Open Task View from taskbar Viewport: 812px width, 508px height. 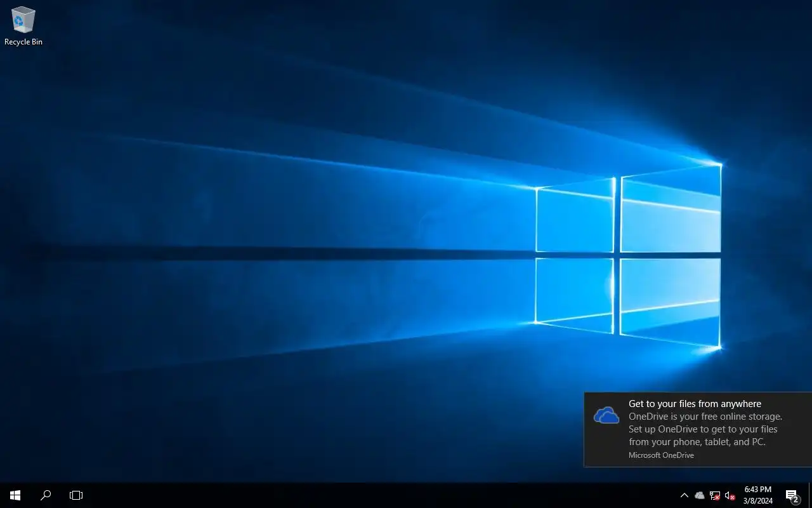76,495
